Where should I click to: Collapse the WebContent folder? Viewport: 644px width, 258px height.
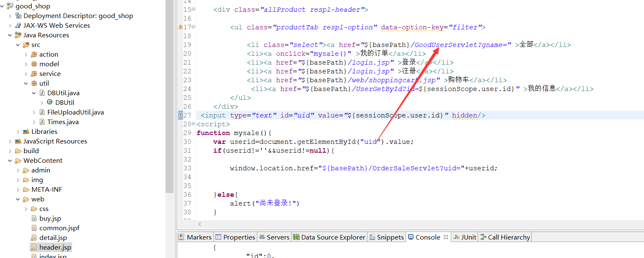coord(10,160)
